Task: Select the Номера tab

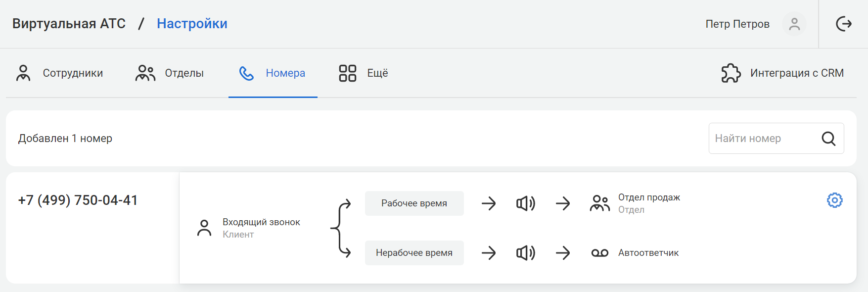Action: pyautogui.click(x=273, y=73)
